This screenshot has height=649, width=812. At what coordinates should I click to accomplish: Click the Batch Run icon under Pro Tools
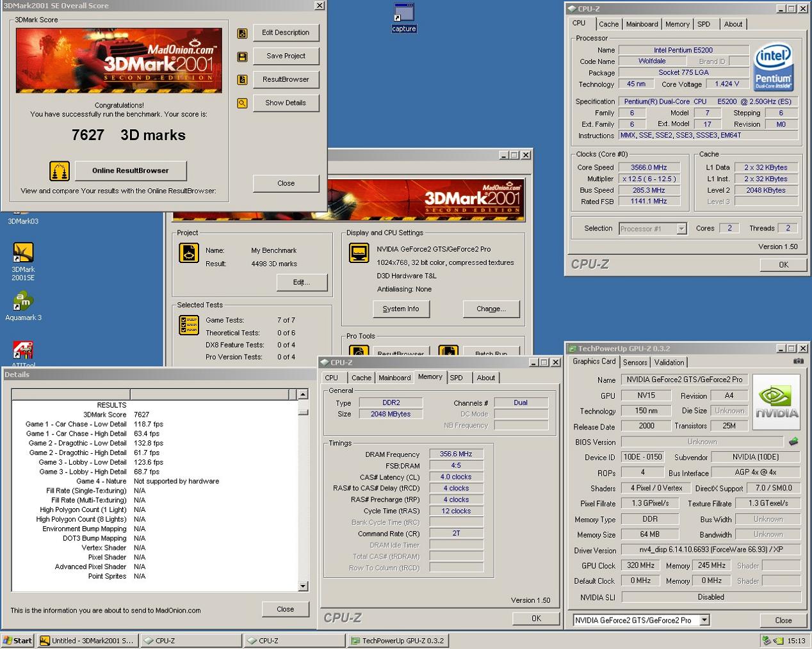pyautogui.click(x=448, y=351)
